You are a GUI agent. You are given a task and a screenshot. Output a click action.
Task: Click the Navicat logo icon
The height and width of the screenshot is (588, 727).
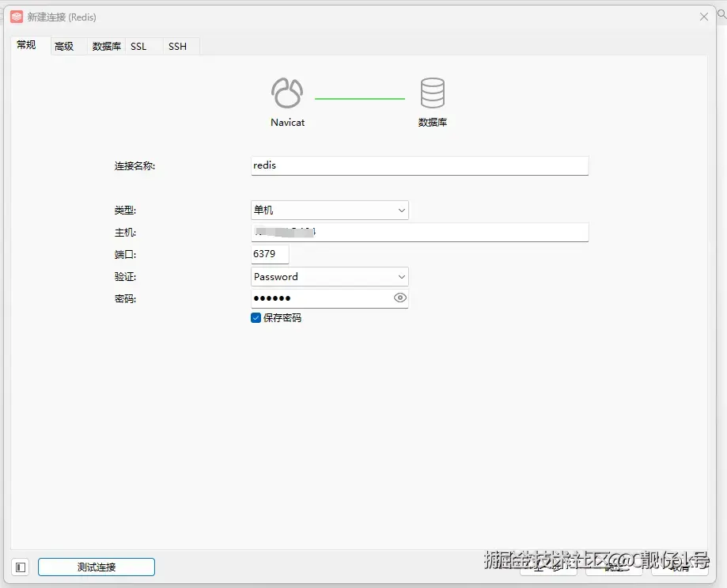point(287,93)
